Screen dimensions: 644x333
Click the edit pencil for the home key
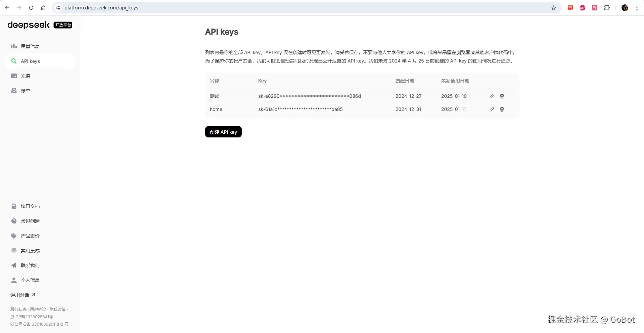pos(492,109)
